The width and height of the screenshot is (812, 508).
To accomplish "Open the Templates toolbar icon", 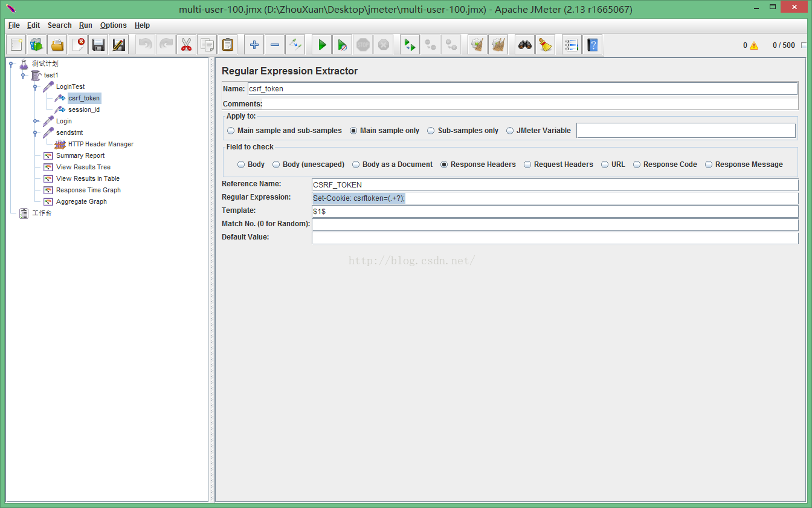I will coord(37,45).
